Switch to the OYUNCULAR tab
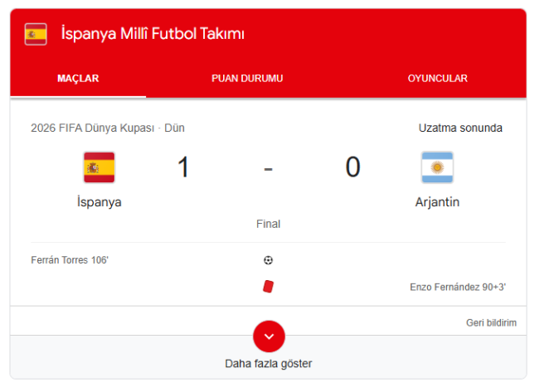The width and height of the screenshot is (539, 392). (438, 79)
